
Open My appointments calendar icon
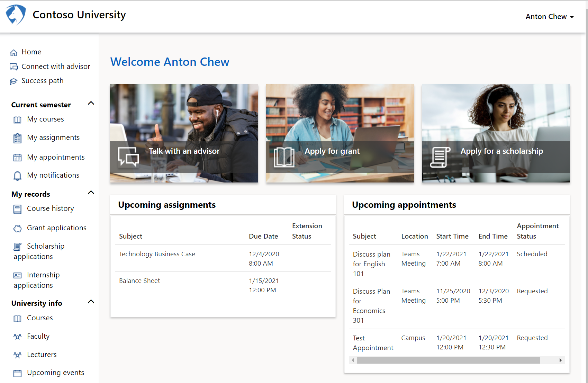click(17, 157)
